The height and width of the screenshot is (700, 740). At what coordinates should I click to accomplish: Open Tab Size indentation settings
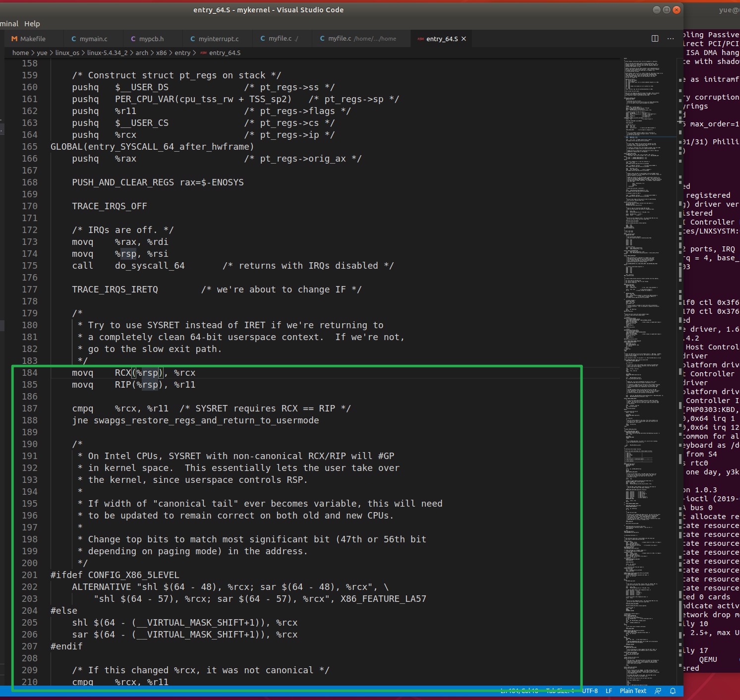pyautogui.click(x=560, y=691)
